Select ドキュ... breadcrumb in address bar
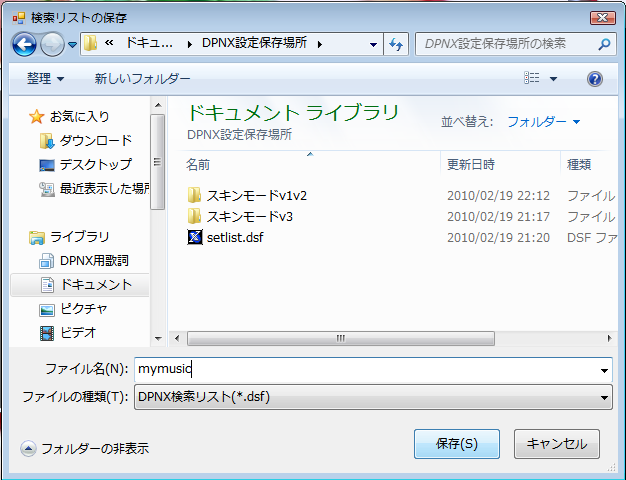The image size is (626, 480). (149, 43)
